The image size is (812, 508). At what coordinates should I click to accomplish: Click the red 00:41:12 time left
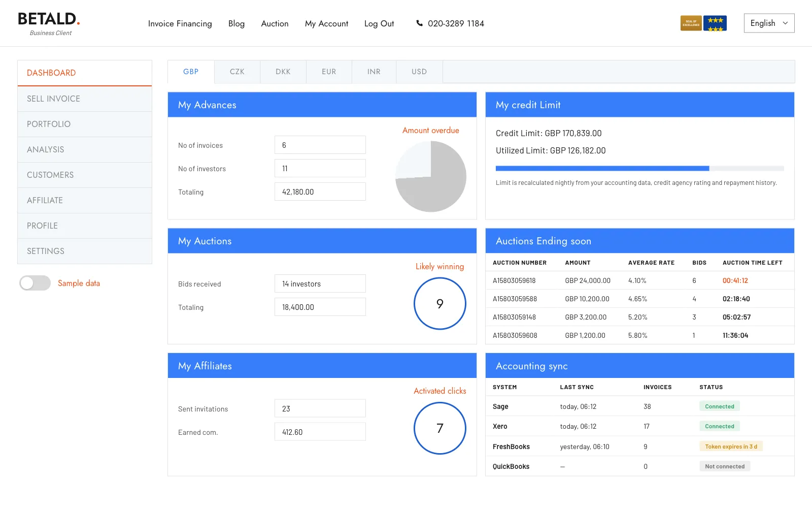tap(735, 280)
